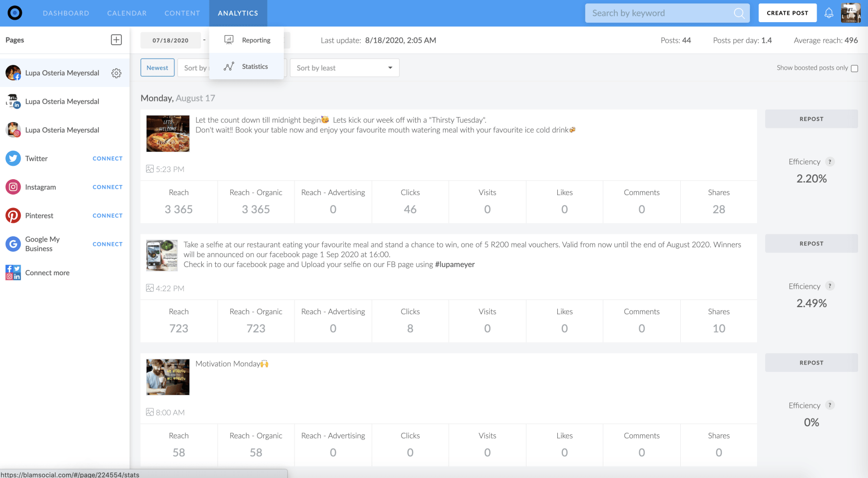Image resolution: width=868 pixels, height=478 pixels.
Task: Open the Calendar tab
Action: click(127, 13)
